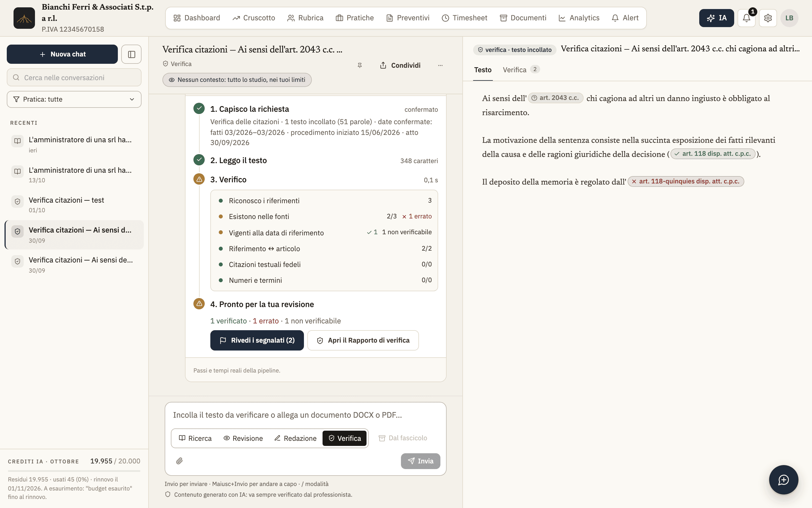The height and width of the screenshot is (508, 812).
Task: Click step 1 green check icon
Action: coord(199,109)
